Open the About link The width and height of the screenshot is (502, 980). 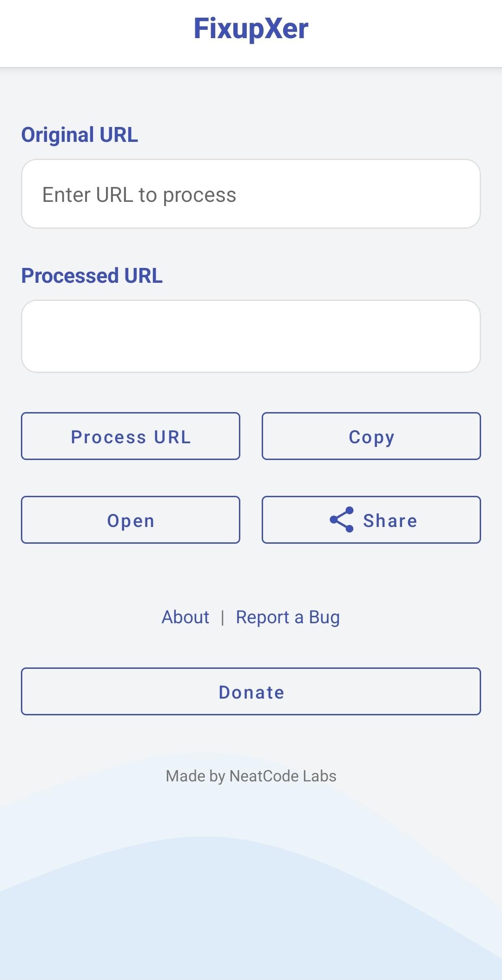(185, 617)
